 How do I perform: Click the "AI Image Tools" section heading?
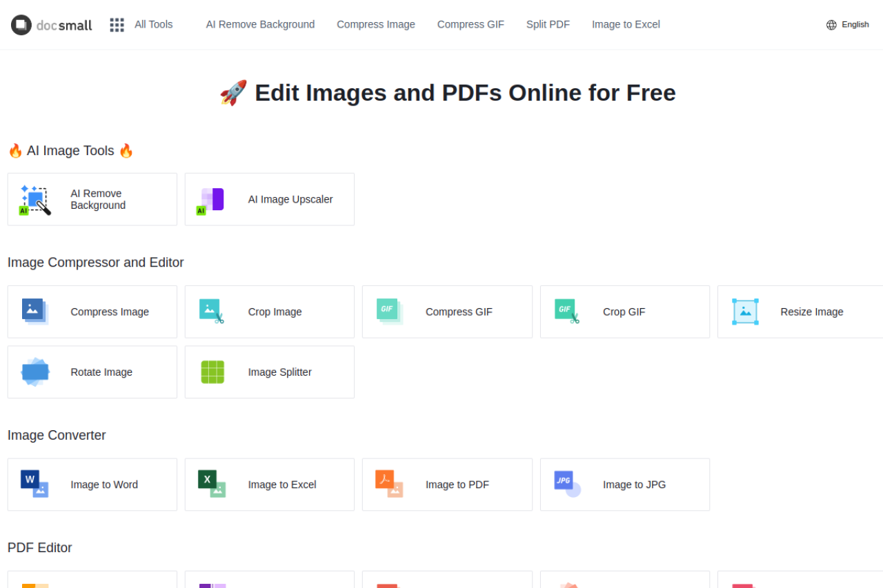70,150
